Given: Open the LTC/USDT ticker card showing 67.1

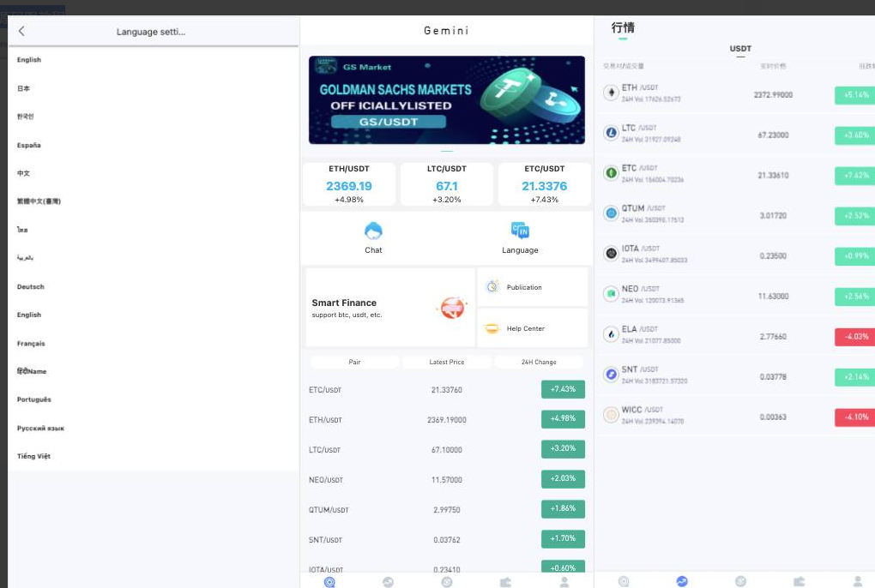Looking at the screenshot, I should [x=447, y=184].
